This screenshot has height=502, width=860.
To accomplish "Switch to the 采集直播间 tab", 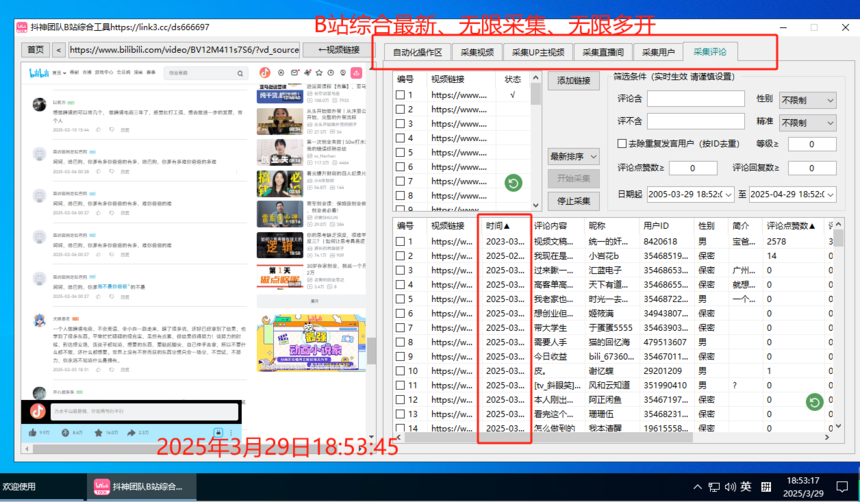I will (x=603, y=53).
